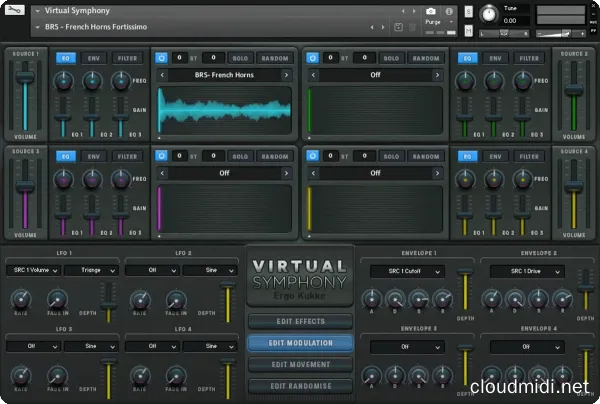Click the BRS French Horns waveform display
600x404 pixels.
coord(225,110)
